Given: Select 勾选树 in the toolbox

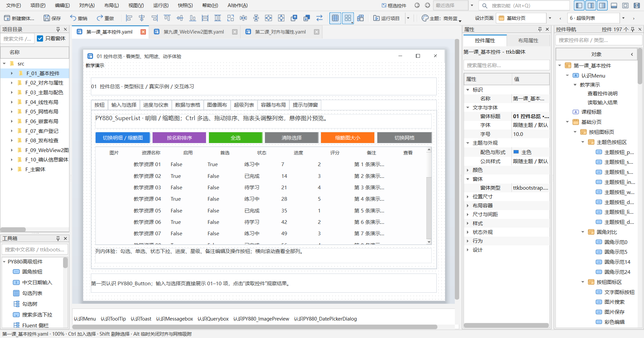Looking at the screenshot, I should click(x=30, y=304).
